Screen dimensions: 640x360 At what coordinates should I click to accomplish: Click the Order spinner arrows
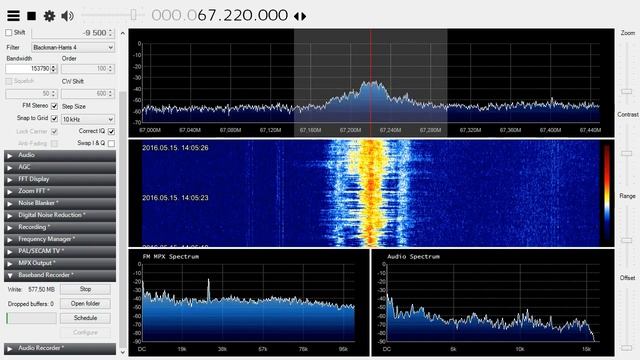110,69
